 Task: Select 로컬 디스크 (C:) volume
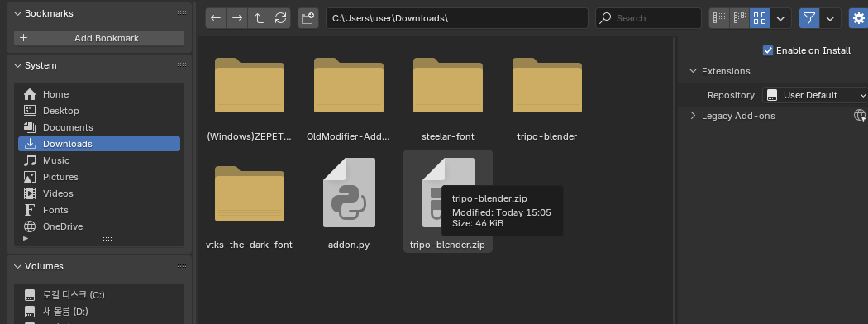[99, 294]
